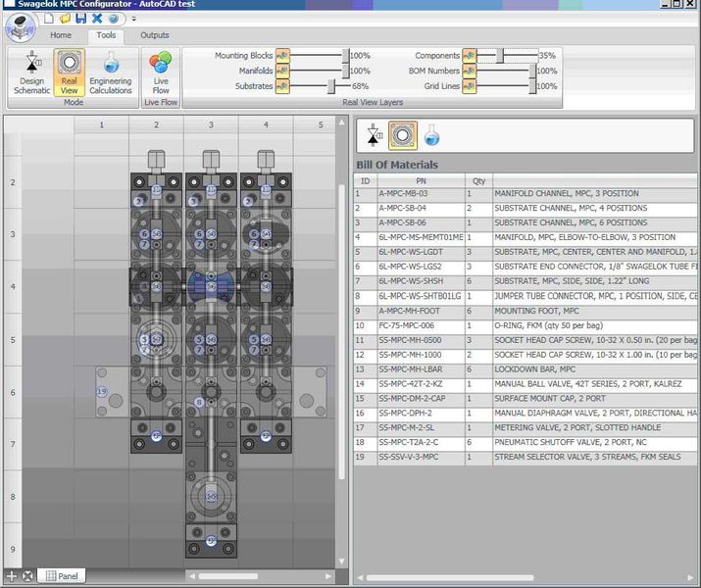
Task: Click the blue globe icon in quick toolbar
Action: point(114,19)
